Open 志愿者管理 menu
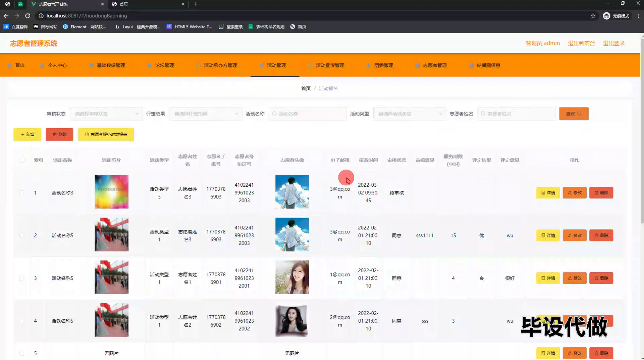644x360 pixels. click(x=431, y=65)
